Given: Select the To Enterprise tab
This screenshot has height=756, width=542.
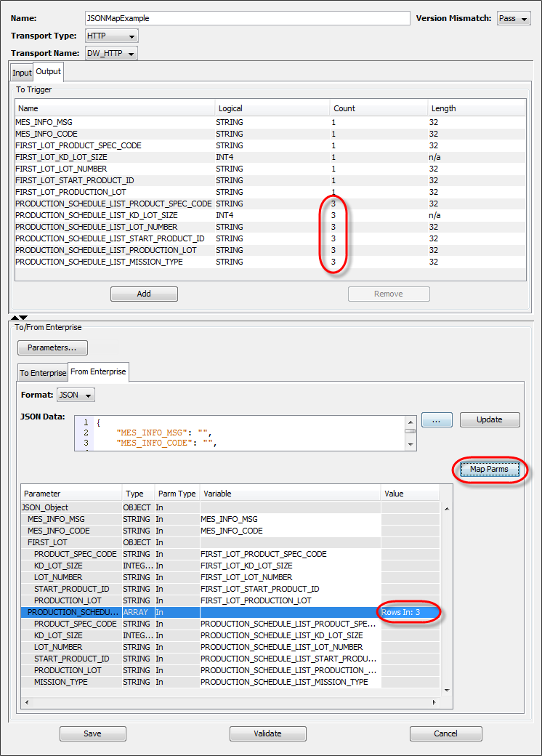Looking at the screenshot, I should tap(43, 373).
